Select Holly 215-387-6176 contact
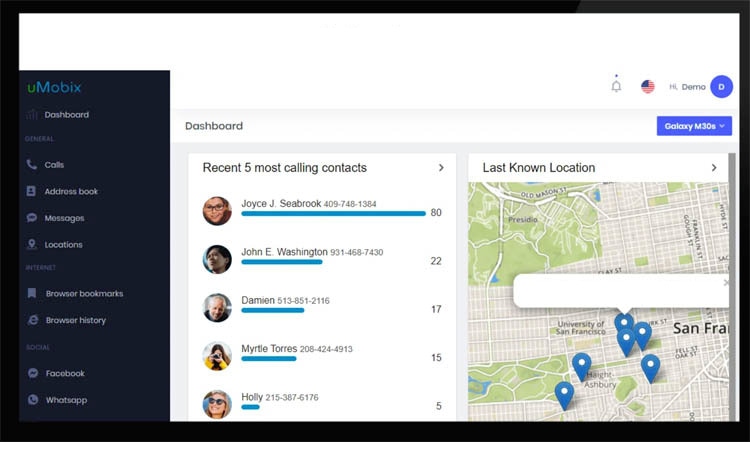Image resolution: width=750 pixels, height=458 pixels. pyautogui.click(x=279, y=397)
